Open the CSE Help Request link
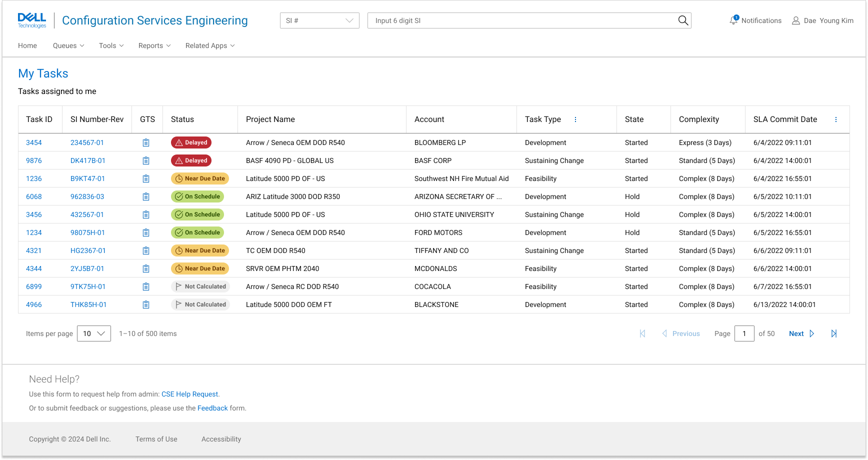The height and width of the screenshot is (460, 868). 189,394
